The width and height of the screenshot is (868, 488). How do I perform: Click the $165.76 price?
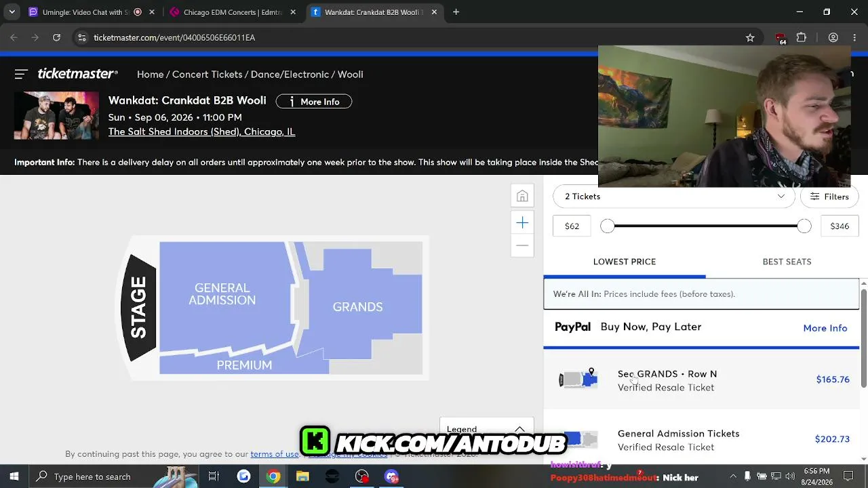(x=833, y=380)
